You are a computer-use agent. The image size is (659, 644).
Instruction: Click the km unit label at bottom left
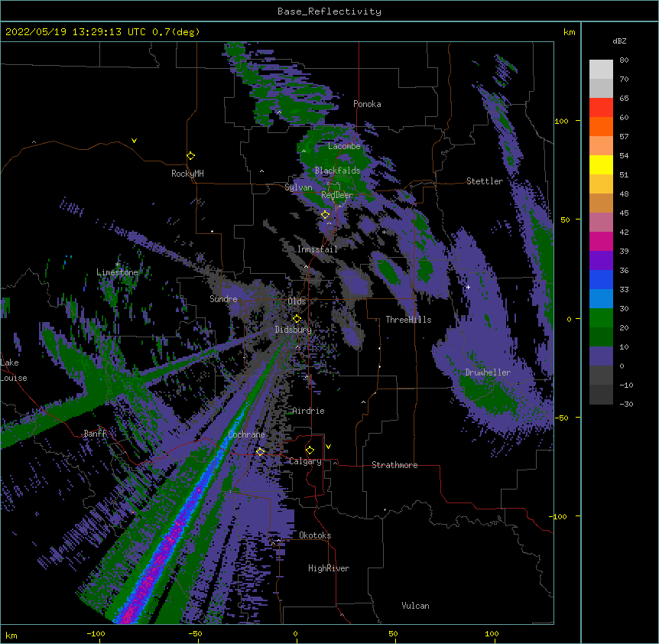coord(11,635)
